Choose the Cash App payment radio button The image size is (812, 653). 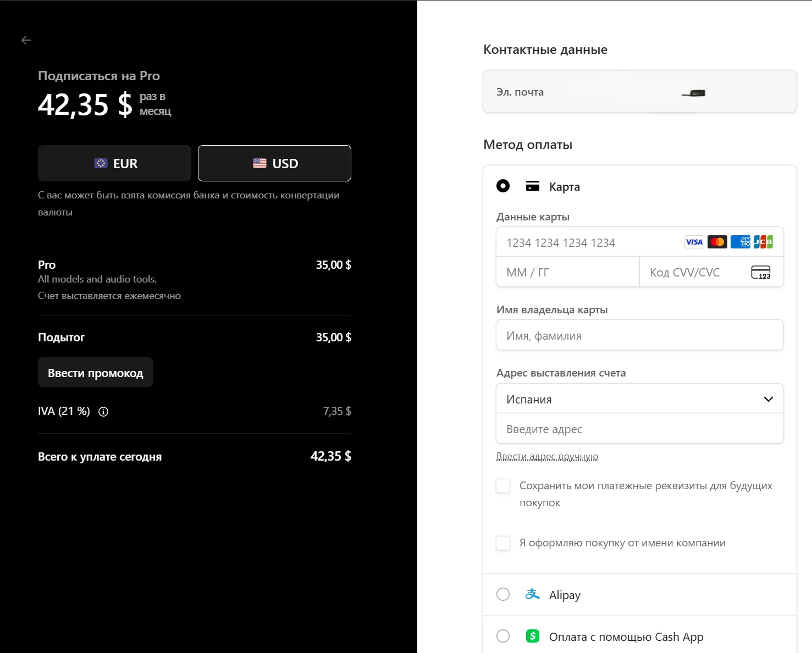coord(503,636)
